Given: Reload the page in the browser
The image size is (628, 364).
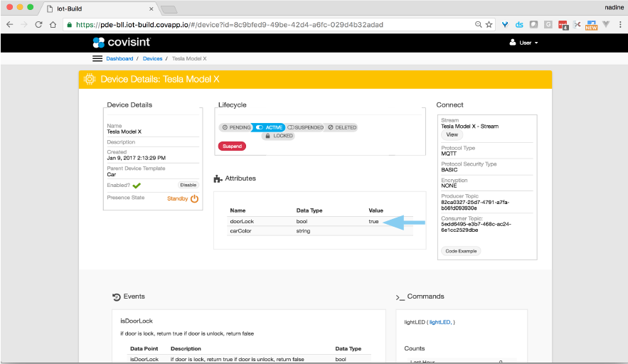Looking at the screenshot, I should point(38,24).
